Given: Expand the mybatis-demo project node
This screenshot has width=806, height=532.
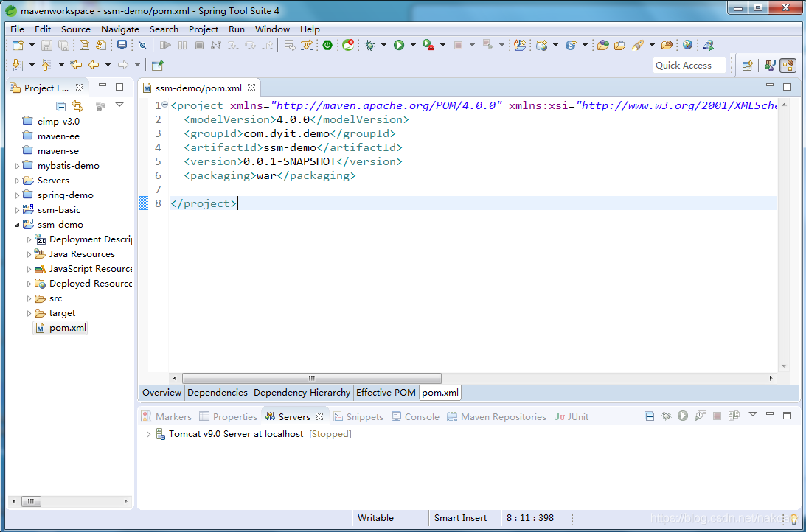Looking at the screenshot, I should 18,166.
